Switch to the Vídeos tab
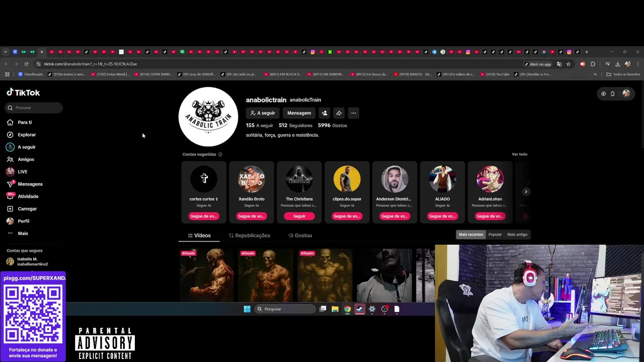Image resolution: width=644 pixels, height=362 pixels. click(x=199, y=235)
